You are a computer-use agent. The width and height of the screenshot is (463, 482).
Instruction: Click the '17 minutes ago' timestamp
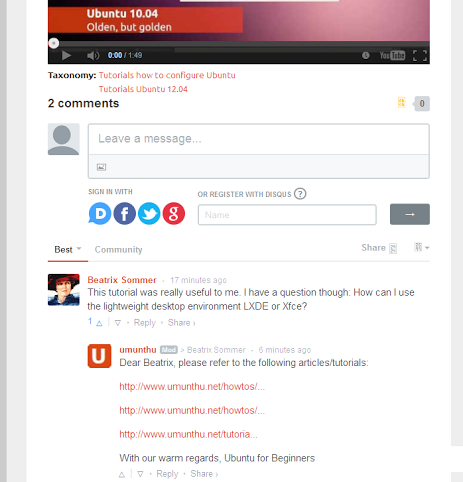pyautogui.click(x=198, y=280)
